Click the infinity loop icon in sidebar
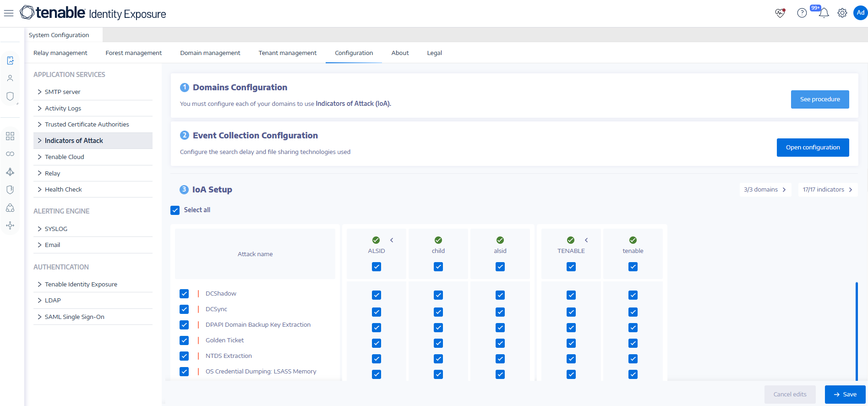The height and width of the screenshot is (406, 868). [10, 154]
